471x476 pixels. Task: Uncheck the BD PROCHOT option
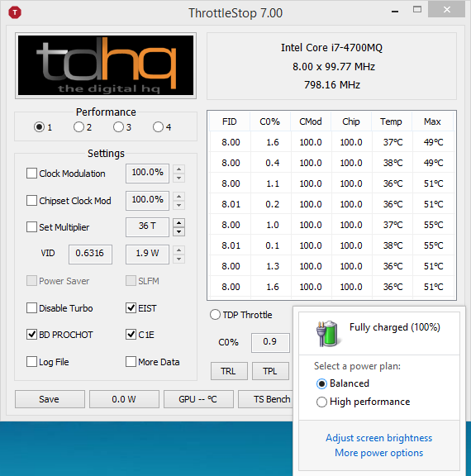(x=31, y=334)
